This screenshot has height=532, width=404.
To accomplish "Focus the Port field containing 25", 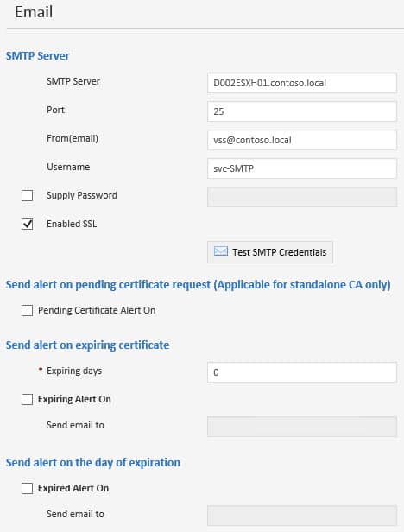I will click(302, 111).
